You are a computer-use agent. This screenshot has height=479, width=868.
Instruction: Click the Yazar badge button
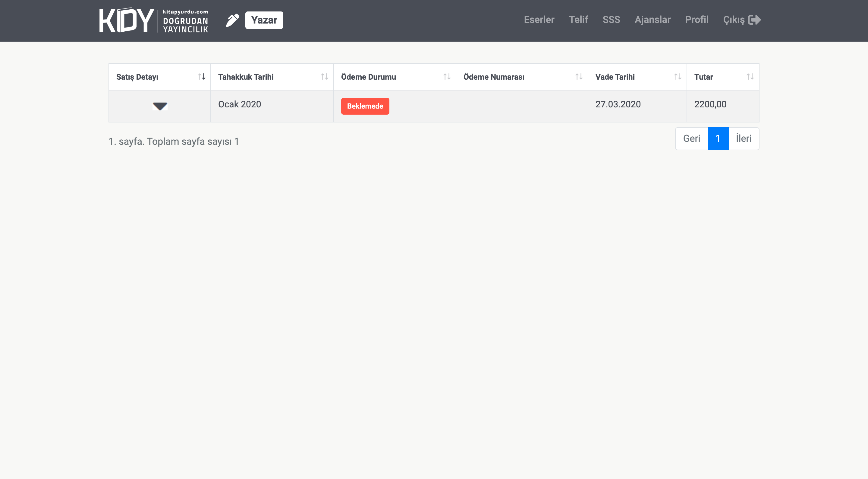[x=264, y=20]
